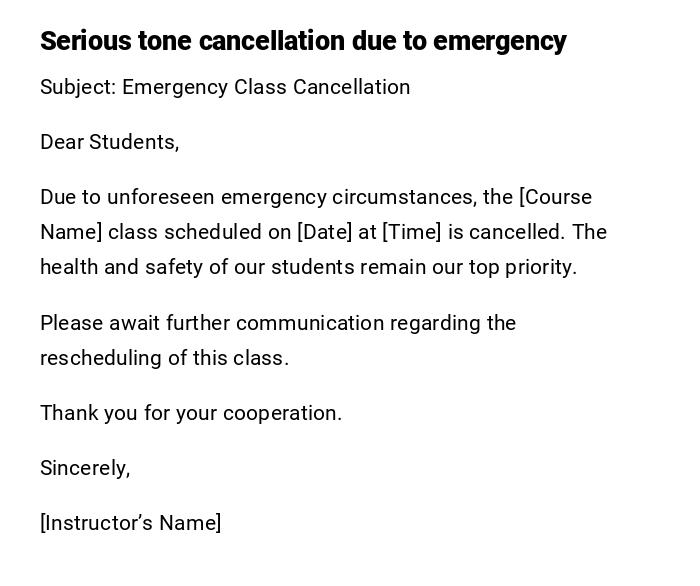Click the '[Instructor's Name]' placeholder

[x=131, y=523]
